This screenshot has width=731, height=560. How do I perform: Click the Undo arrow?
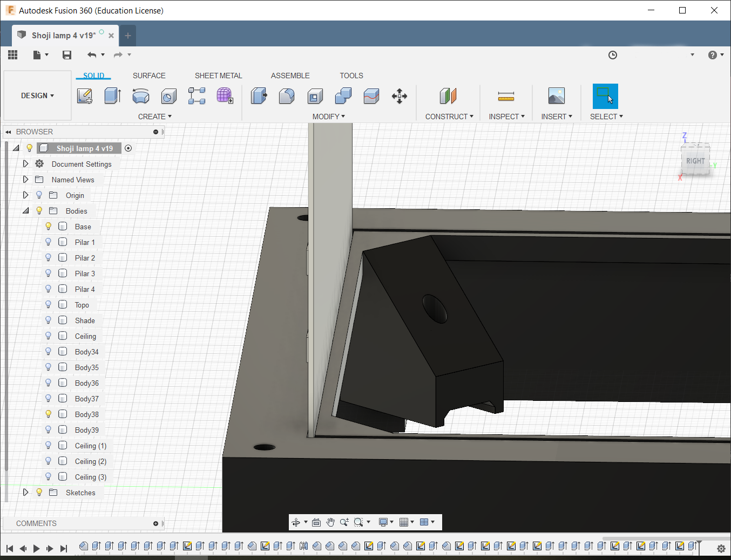click(x=92, y=54)
